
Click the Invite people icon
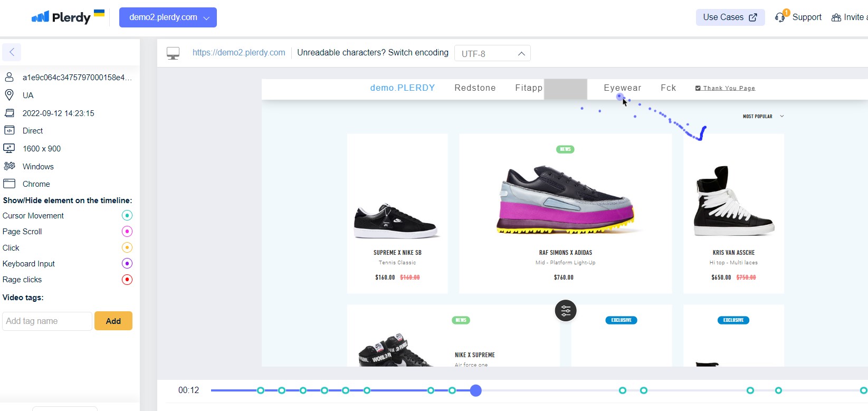pyautogui.click(x=836, y=17)
